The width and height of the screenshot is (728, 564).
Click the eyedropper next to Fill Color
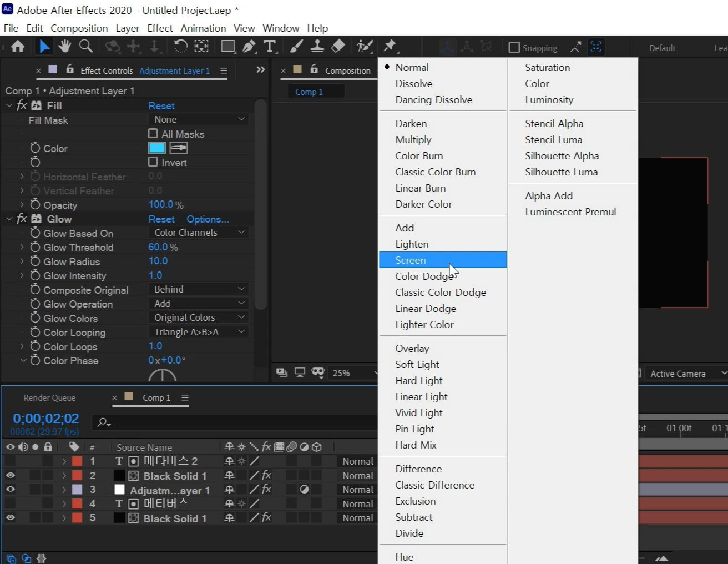click(x=178, y=148)
